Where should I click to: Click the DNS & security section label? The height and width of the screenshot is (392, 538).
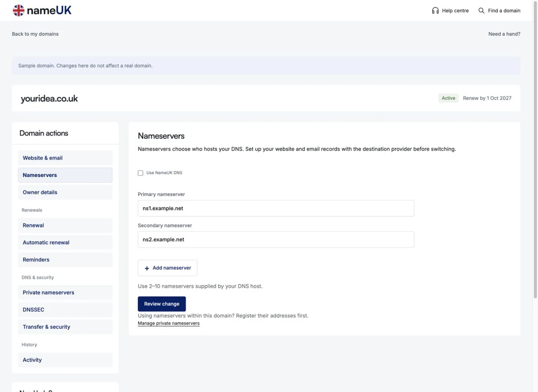coord(38,278)
